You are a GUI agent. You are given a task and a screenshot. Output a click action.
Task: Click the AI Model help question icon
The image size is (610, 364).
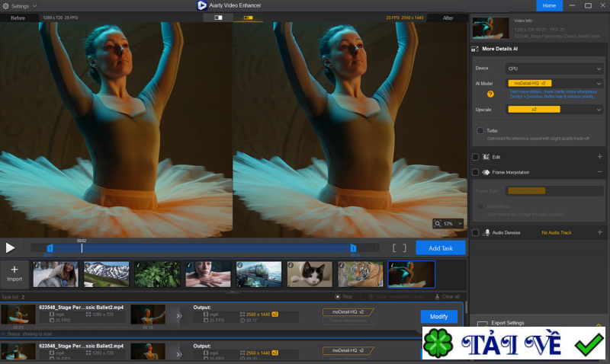pos(490,94)
